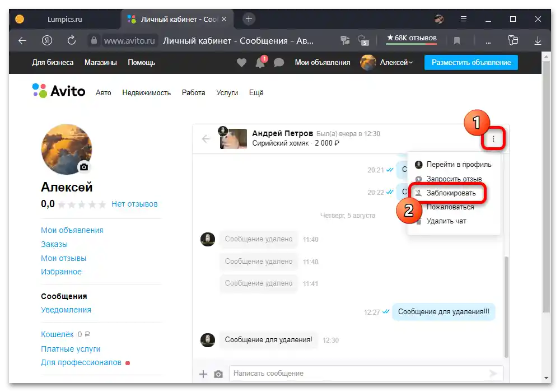This screenshot has height=392, width=560.
Task: Open Заказы in sidebar
Action: (54, 244)
